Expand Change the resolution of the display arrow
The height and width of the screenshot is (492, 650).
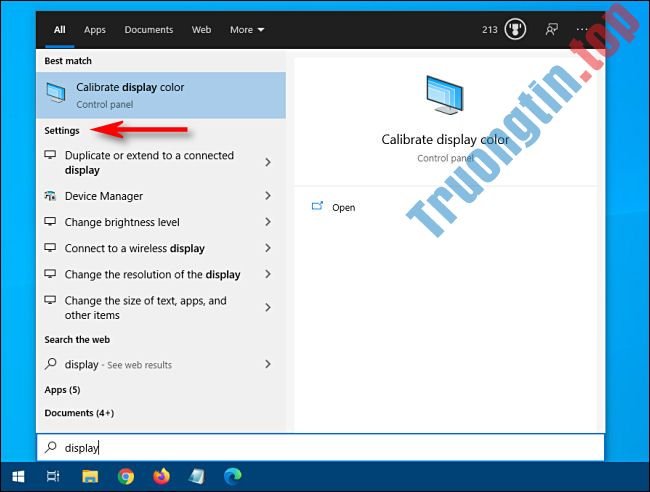click(x=268, y=274)
